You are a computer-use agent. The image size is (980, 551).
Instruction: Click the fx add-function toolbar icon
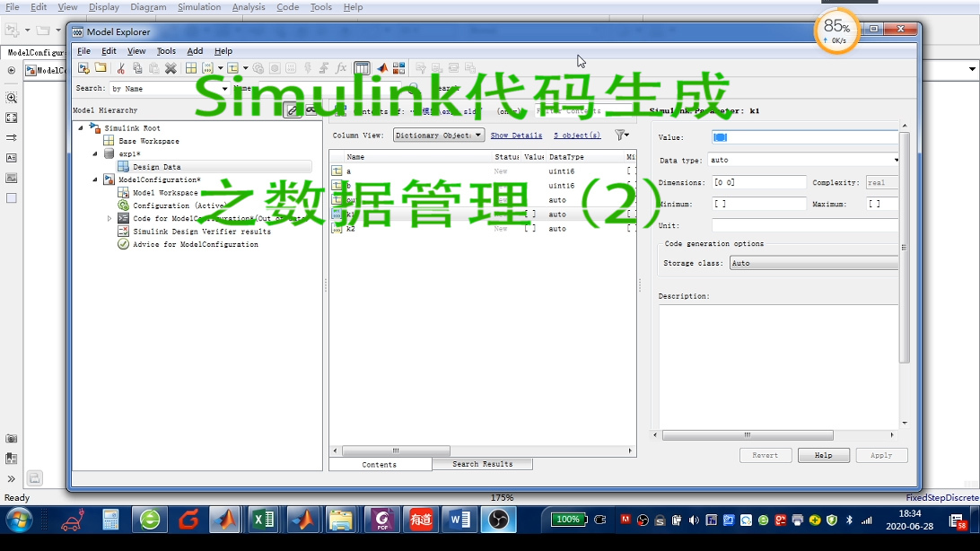[x=341, y=67]
